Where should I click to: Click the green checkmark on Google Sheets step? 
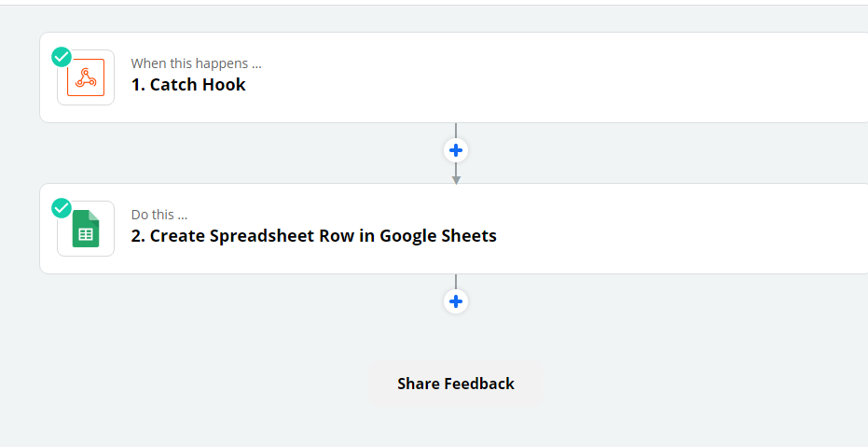(x=62, y=207)
